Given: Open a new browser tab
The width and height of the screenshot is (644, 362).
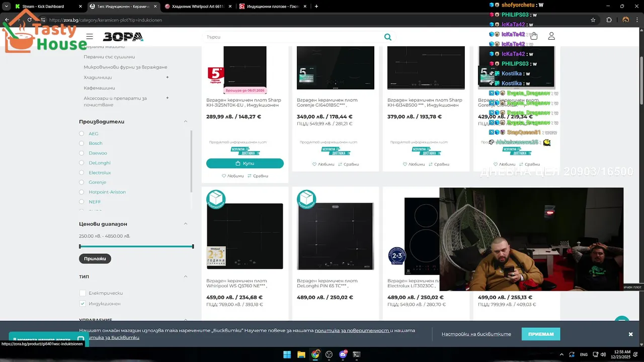Looking at the screenshot, I should [x=316, y=7].
